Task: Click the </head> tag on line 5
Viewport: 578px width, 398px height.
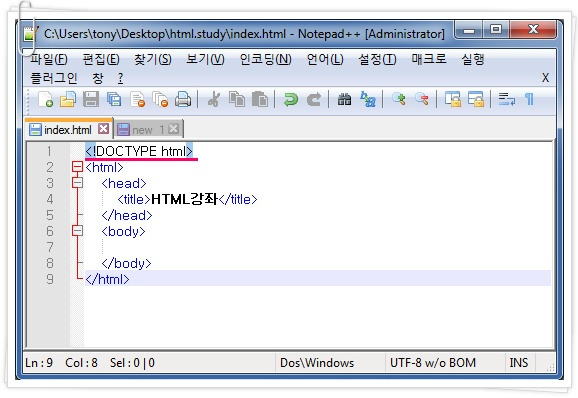Action: [x=127, y=215]
